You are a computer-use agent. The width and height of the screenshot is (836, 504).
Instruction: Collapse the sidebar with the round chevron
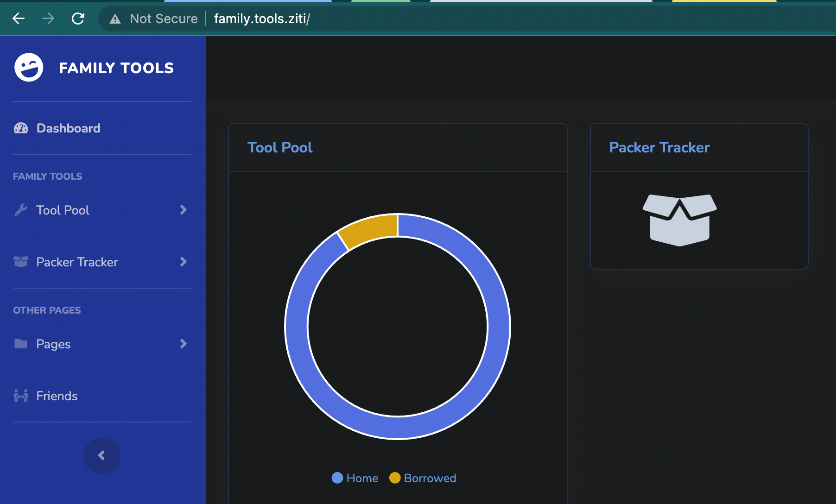[101, 455]
